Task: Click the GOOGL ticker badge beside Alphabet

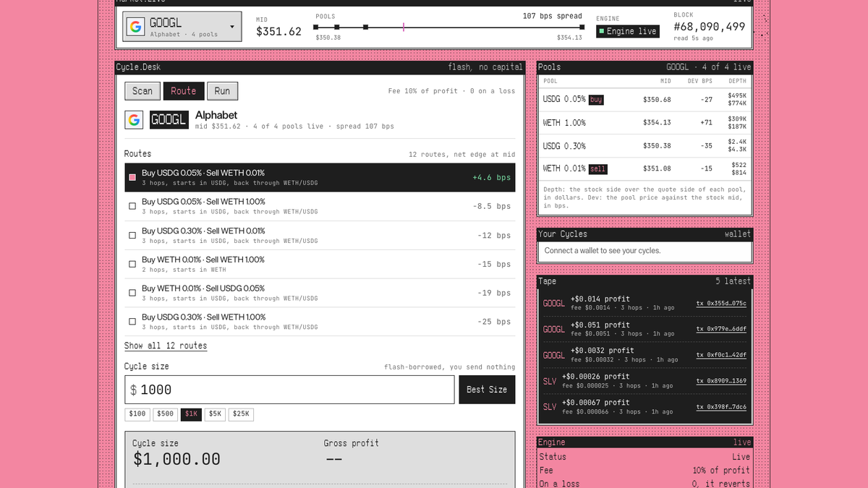Action: pyautogui.click(x=169, y=119)
